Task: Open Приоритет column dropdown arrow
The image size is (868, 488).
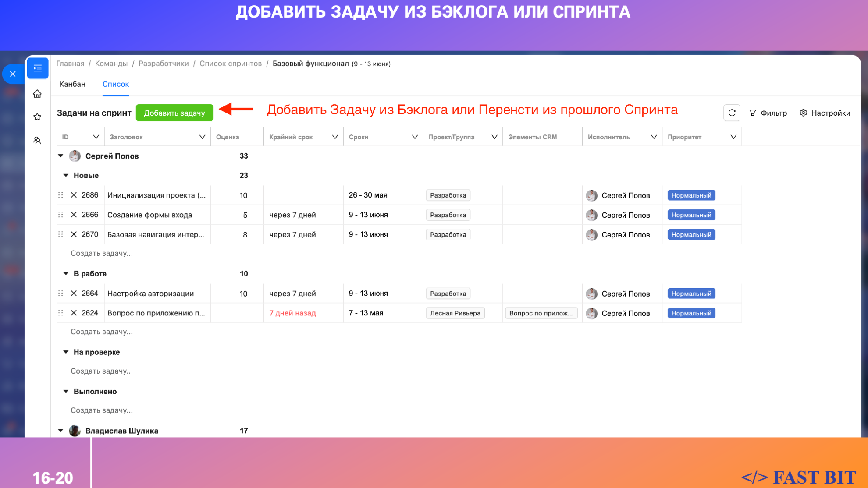Action: pos(733,137)
